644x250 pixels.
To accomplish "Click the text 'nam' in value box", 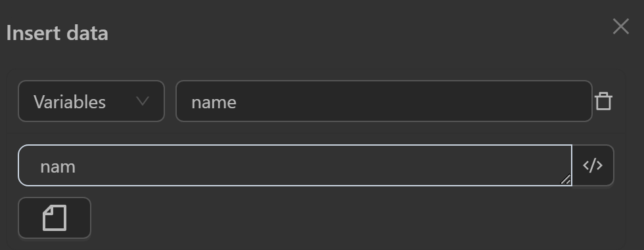I will [58, 167].
